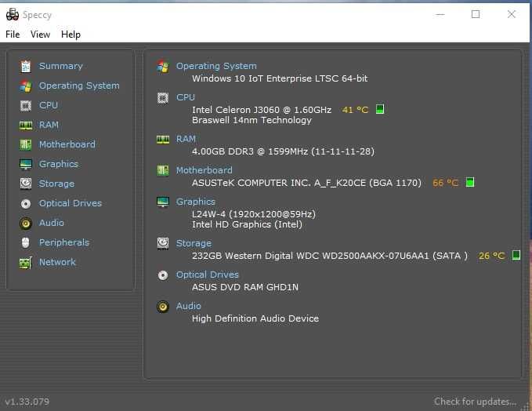
Task: Open the Audio heading link in main panel
Action: [188, 306]
